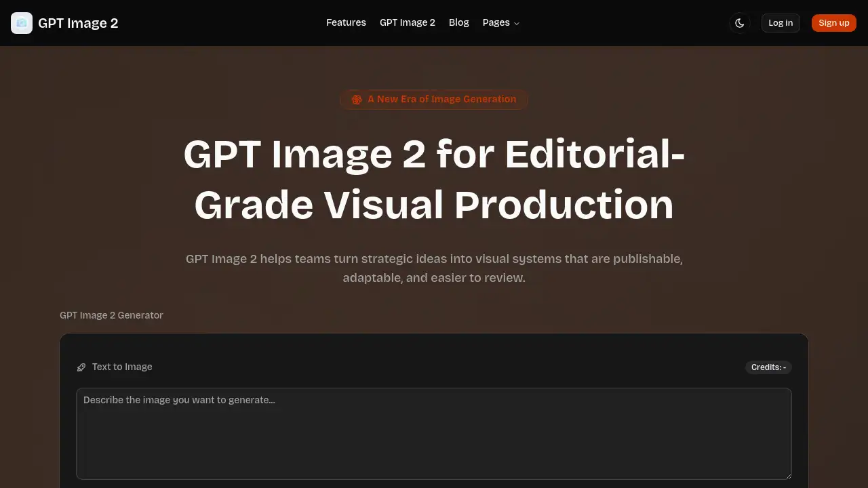Viewport: 868px width, 488px height.
Task: Click the Log in button
Action: point(781,22)
